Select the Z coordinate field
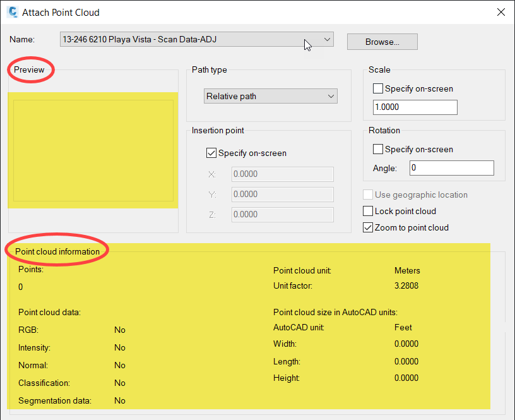 (x=282, y=214)
